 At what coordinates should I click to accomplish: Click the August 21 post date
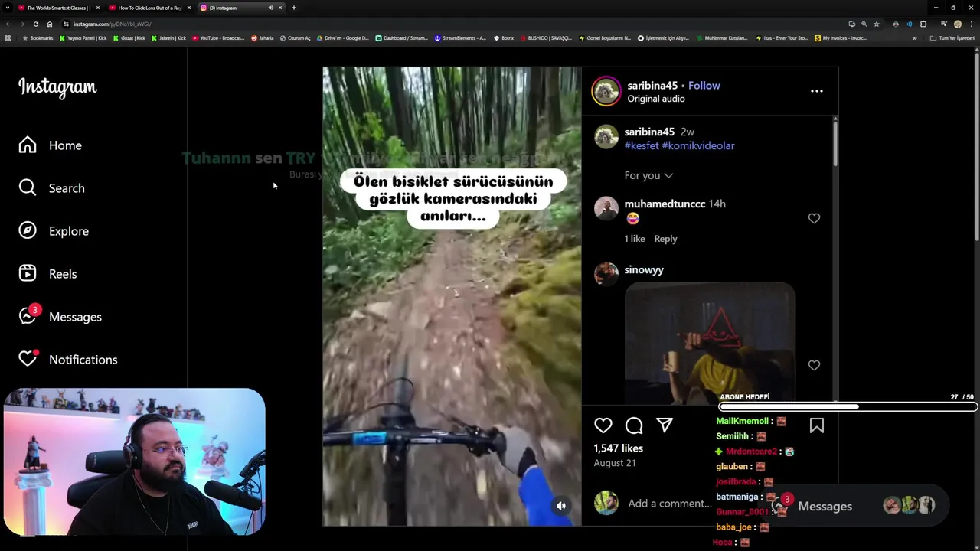615,463
